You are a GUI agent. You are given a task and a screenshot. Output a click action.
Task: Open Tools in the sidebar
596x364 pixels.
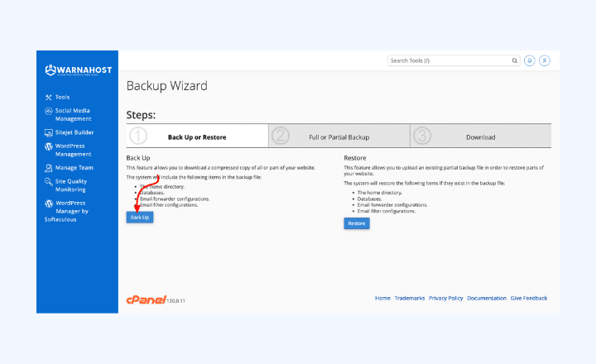click(62, 98)
